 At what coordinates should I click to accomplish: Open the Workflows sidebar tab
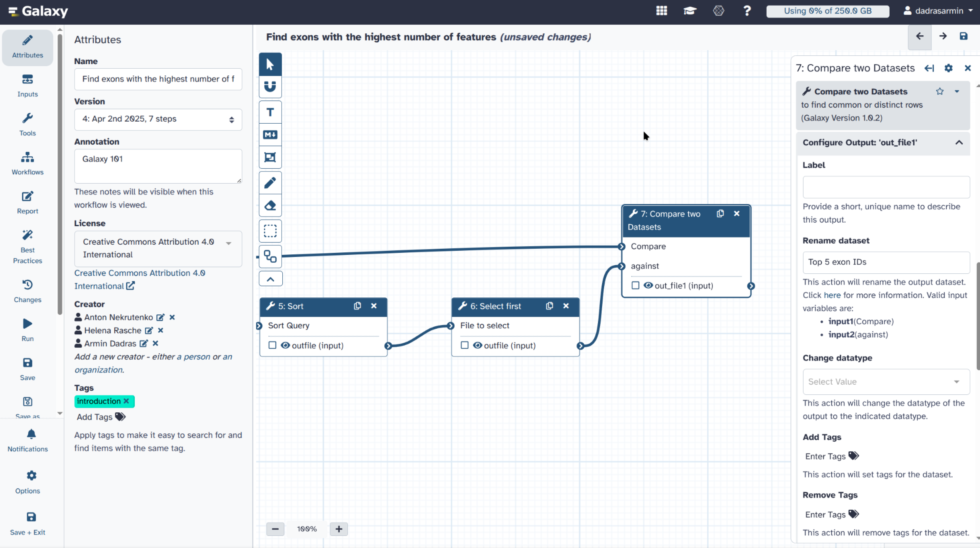click(x=27, y=164)
